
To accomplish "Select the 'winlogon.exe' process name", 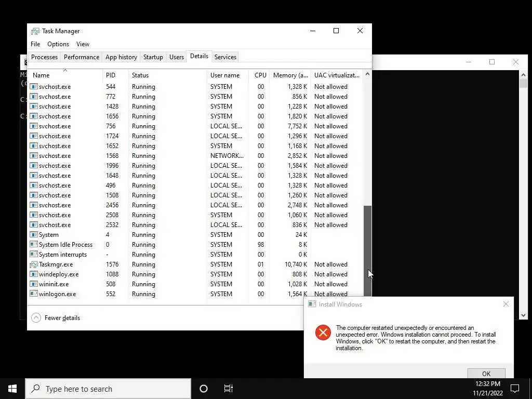I will click(x=57, y=294).
